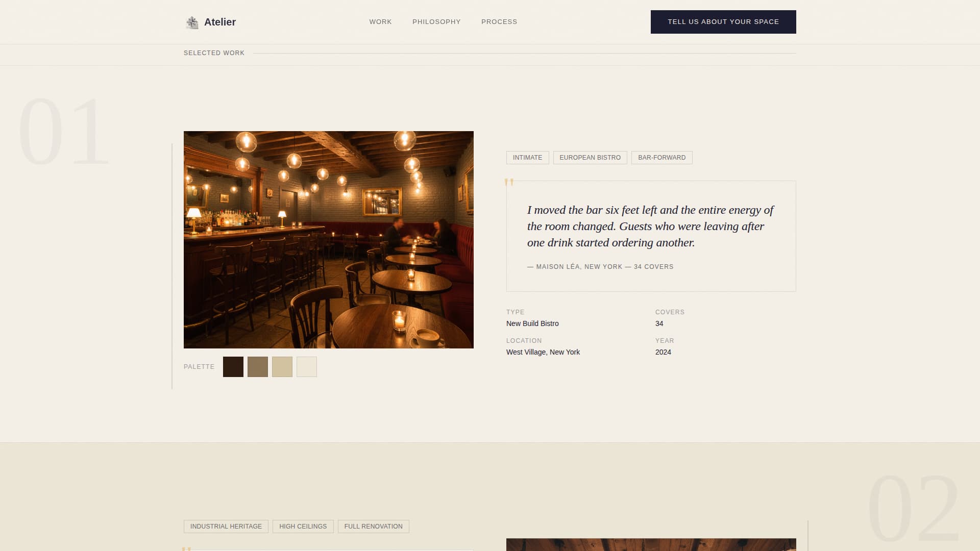Open the PHILOSOPHY navigation item

click(436, 22)
